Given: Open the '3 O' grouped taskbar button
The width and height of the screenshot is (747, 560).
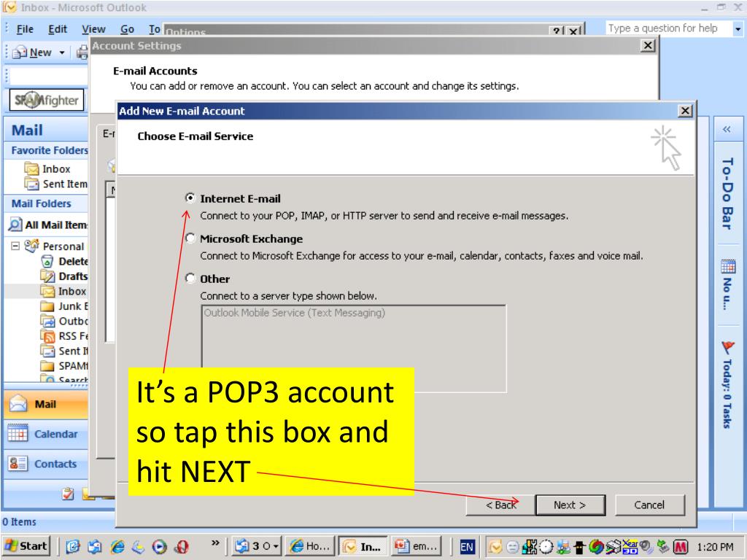Looking at the screenshot, I should (x=256, y=546).
